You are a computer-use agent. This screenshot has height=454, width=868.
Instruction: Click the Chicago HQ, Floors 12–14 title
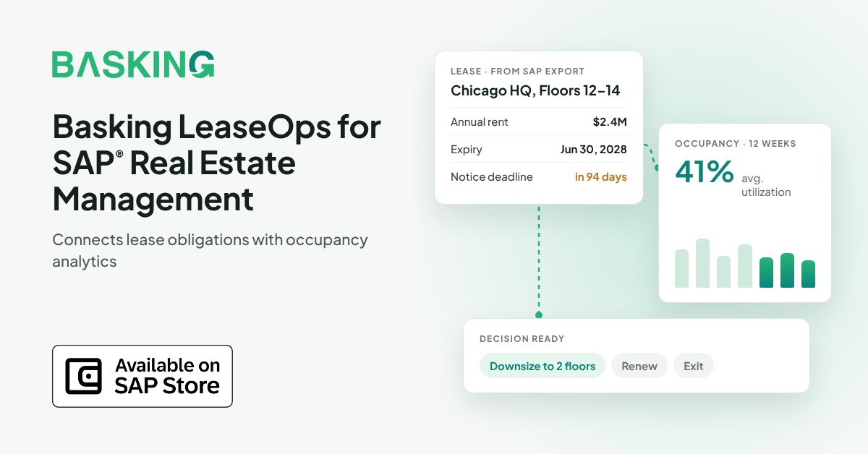(535, 90)
